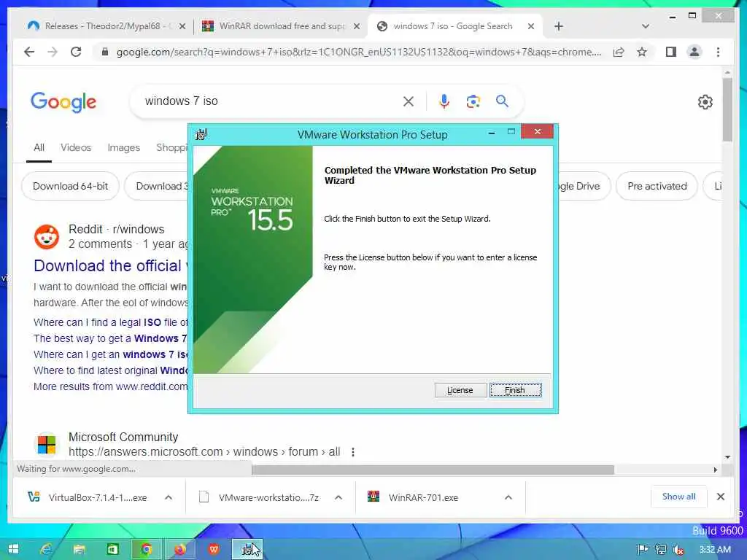Click the Google search magnifier button
The width and height of the screenshot is (747, 560).
(502, 101)
